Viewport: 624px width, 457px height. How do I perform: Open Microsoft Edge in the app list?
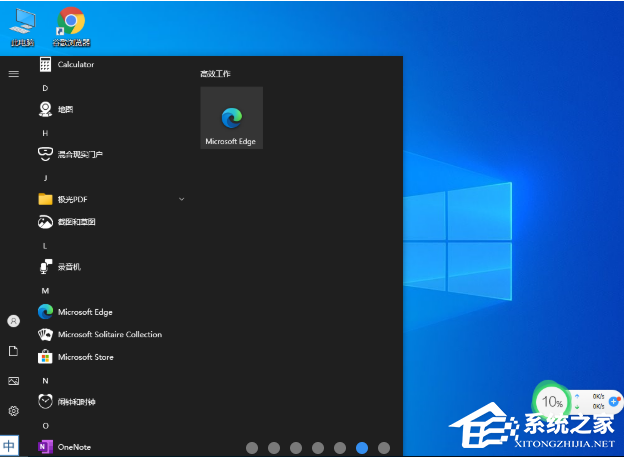tap(85, 312)
